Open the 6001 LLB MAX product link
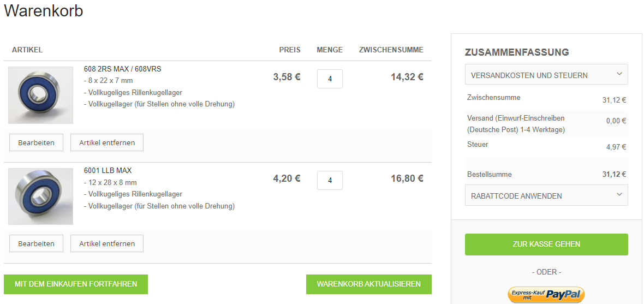The height and width of the screenshot is (304, 644). tap(108, 170)
